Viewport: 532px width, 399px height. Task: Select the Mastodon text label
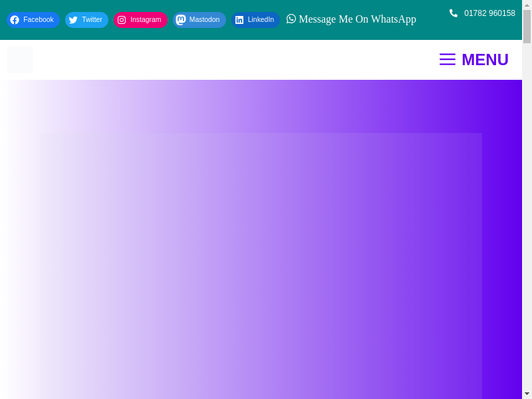pos(204,20)
